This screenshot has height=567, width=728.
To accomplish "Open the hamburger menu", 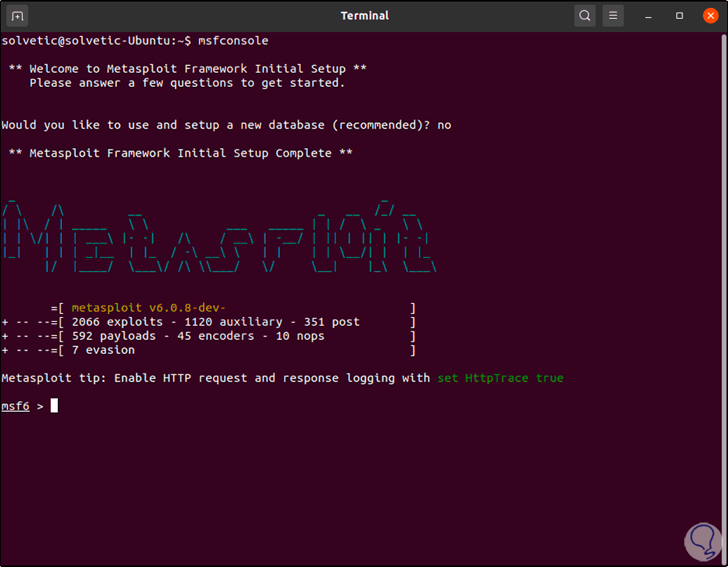I will point(613,16).
